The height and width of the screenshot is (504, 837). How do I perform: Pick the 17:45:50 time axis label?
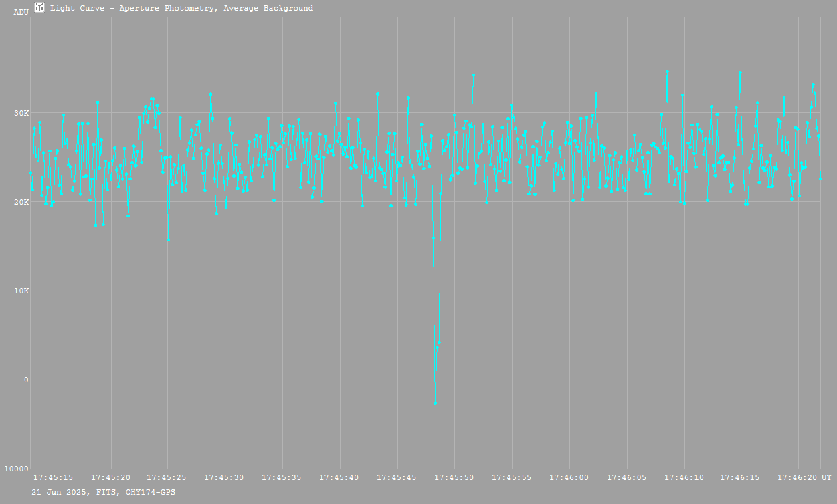coord(454,477)
